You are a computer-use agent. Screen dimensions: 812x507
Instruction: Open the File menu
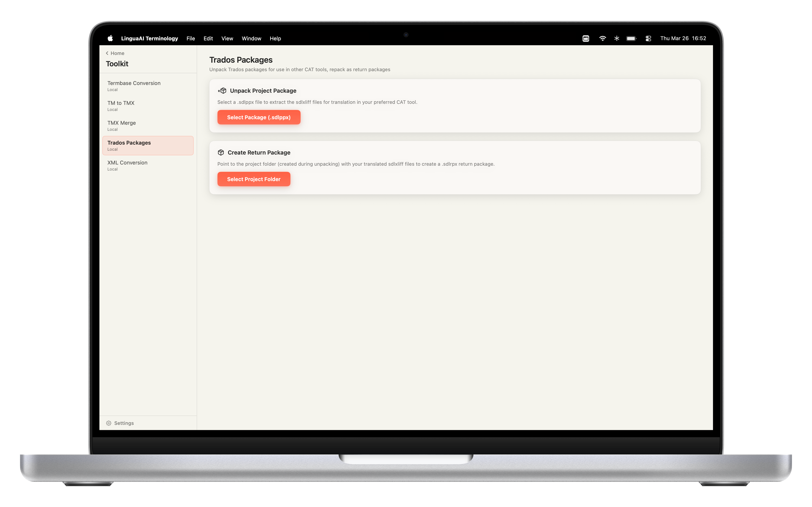click(x=191, y=38)
